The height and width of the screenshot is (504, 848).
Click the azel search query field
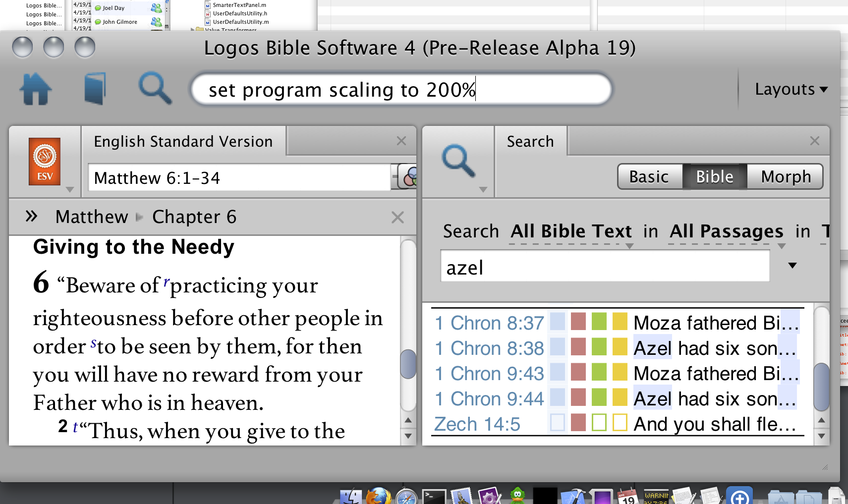(x=605, y=267)
